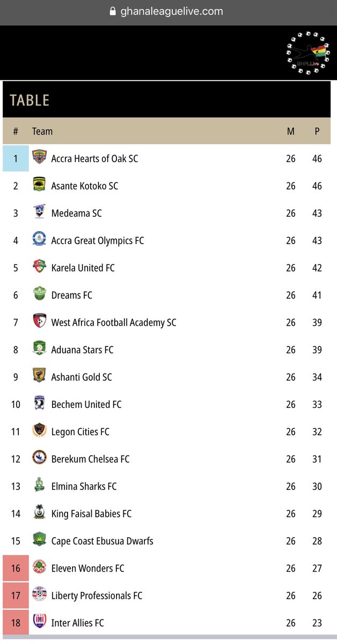Open the GHPL Live site logo
This screenshot has width=337, height=644.
coord(307,53)
